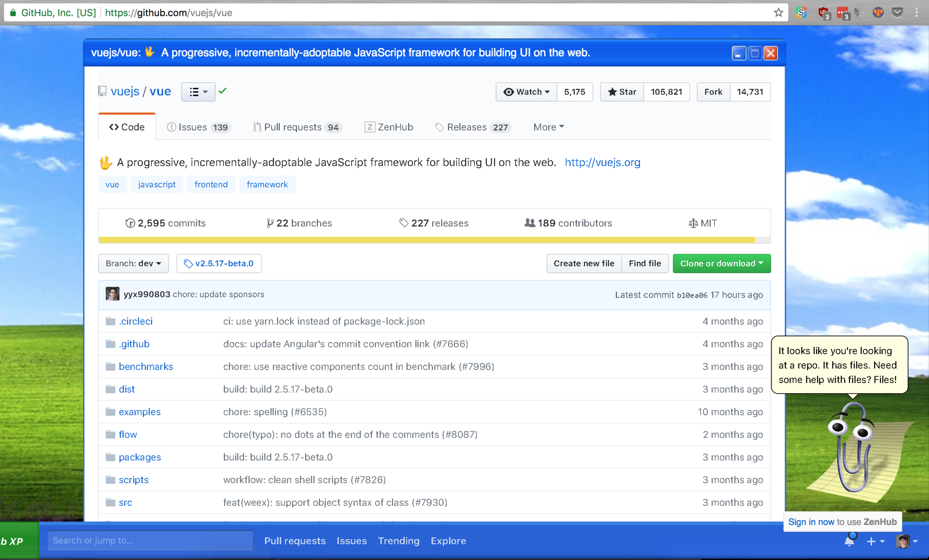Open Explore in bottom navigation

448,541
